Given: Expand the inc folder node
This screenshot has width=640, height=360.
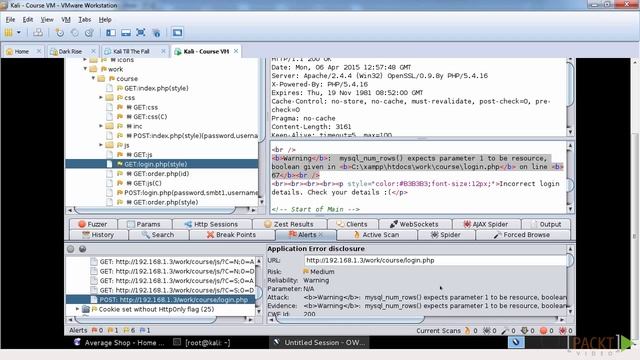Looking at the screenshot, I should click(101, 126).
